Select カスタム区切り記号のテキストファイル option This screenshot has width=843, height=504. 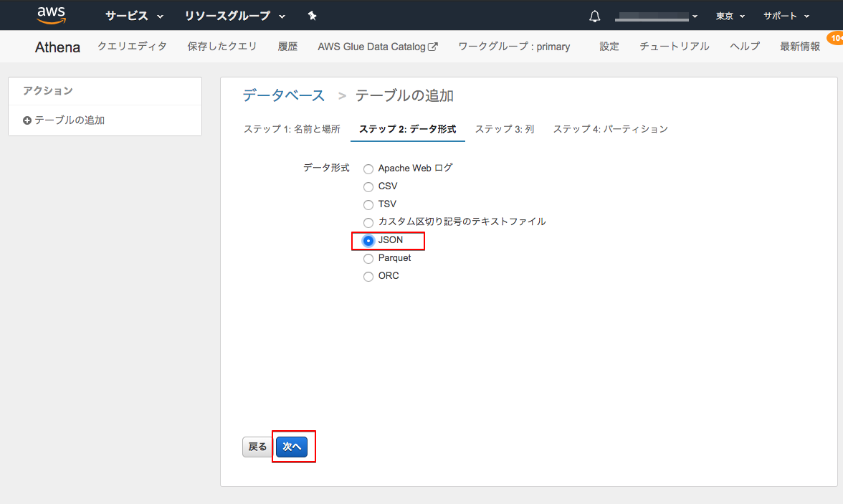pos(368,222)
